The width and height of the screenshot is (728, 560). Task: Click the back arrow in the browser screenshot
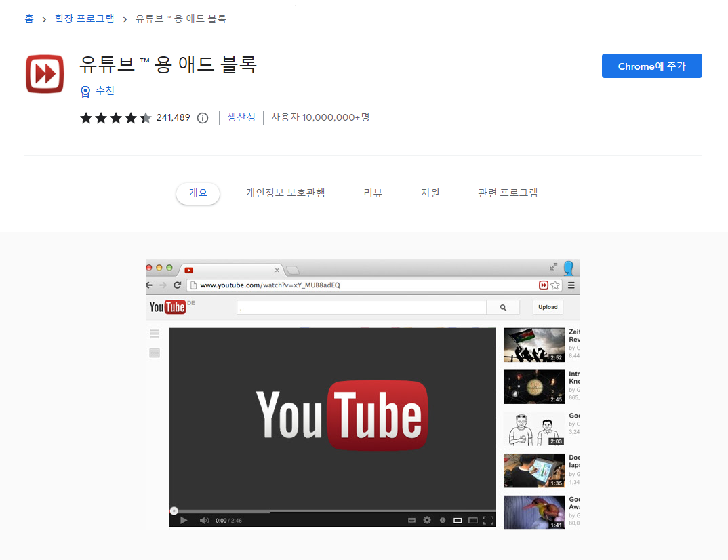[150, 285]
